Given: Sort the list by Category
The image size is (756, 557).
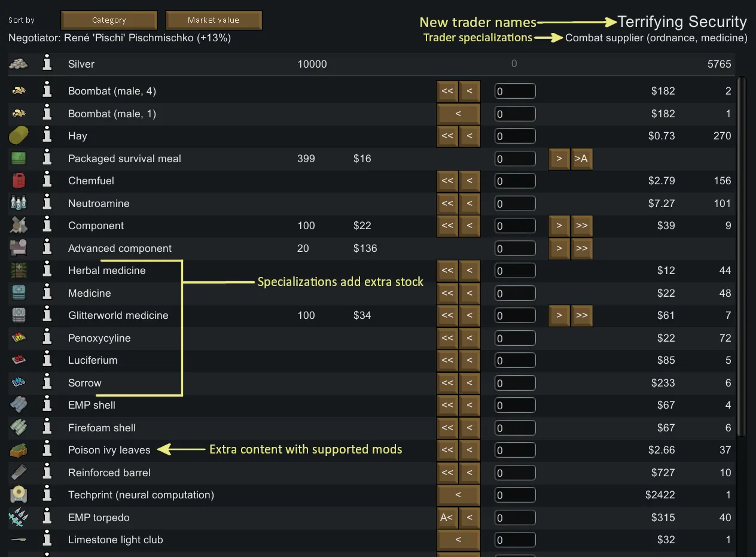Looking at the screenshot, I should [x=109, y=20].
